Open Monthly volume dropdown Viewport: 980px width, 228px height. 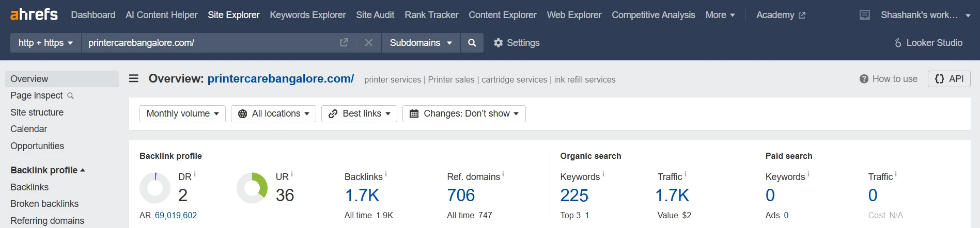tap(182, 113)
